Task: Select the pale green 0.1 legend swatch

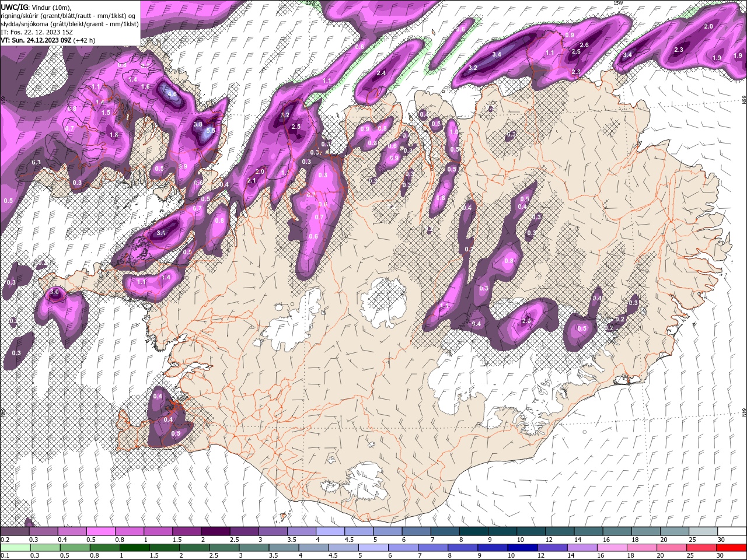Action: click(15, 548)
